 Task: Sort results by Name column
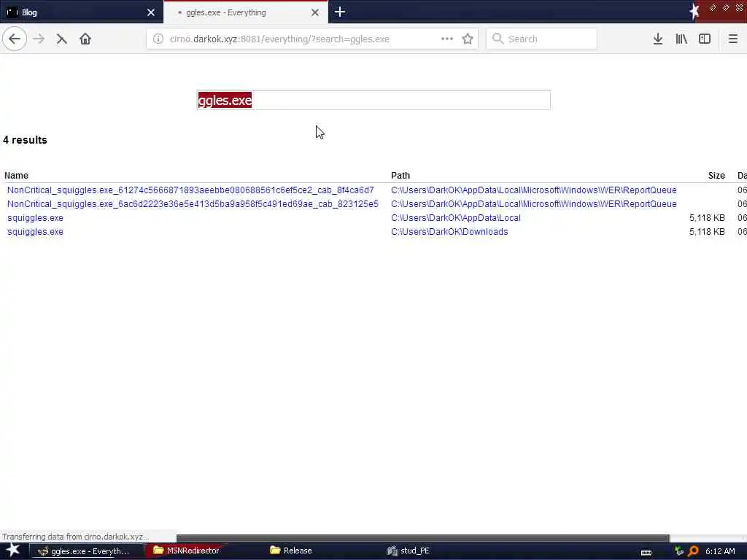[x=16, y=176]
